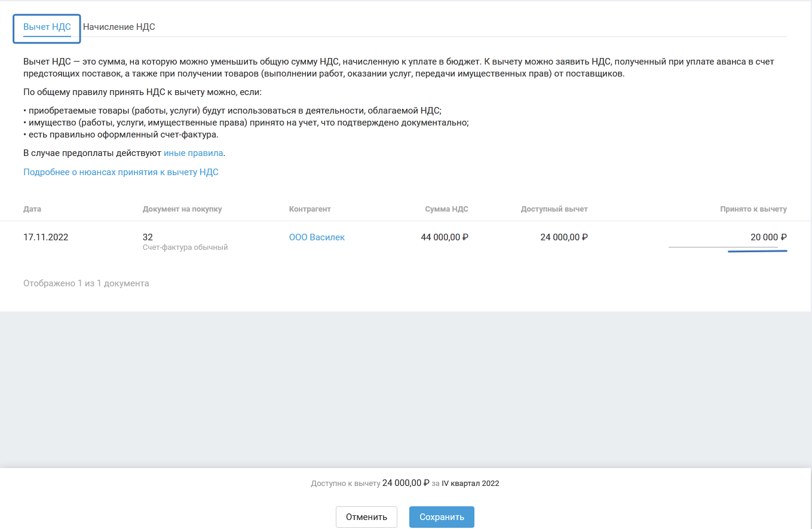Click the Сумма НДС column header

pos(446,209)
